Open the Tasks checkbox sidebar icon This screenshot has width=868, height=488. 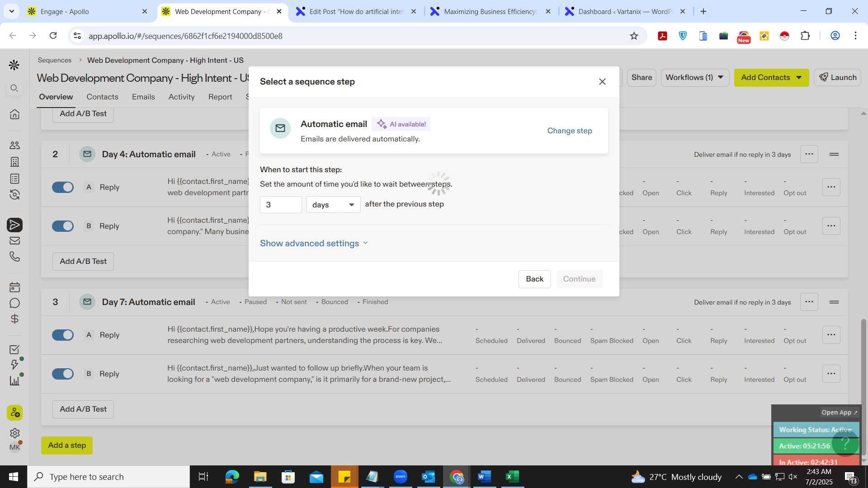point(14,349)
